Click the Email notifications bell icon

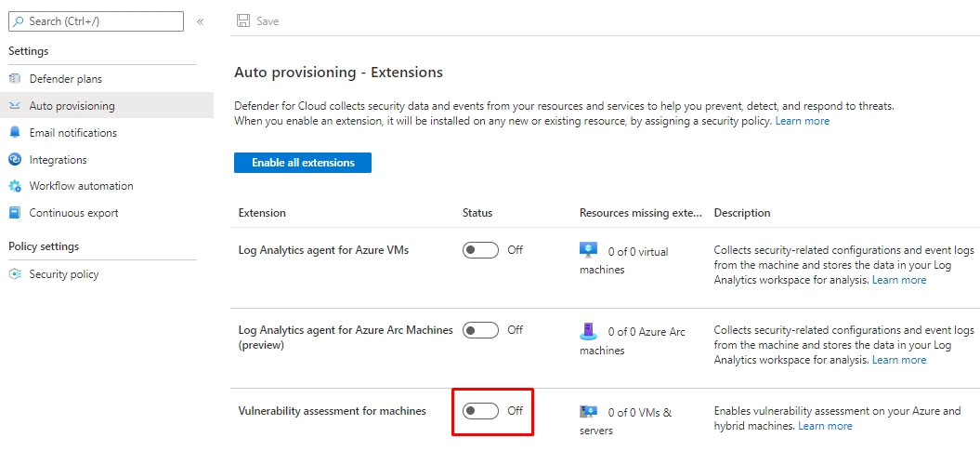(15, 133)
